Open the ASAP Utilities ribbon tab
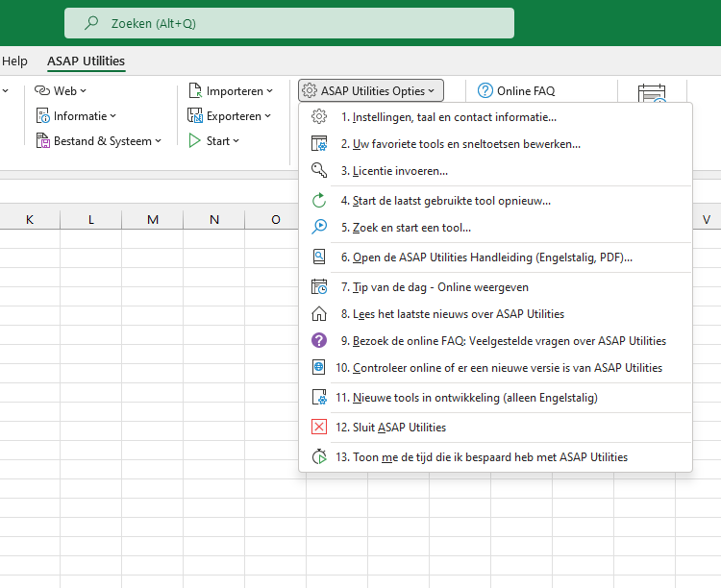Viewport: 721px width, 588px height. tap(86, 61)
